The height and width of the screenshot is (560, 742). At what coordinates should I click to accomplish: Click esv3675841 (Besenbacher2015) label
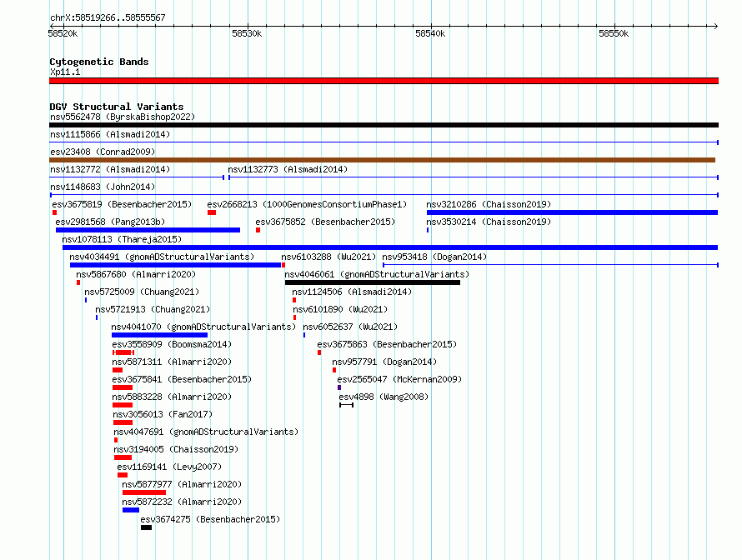click(x=182, y=379)
